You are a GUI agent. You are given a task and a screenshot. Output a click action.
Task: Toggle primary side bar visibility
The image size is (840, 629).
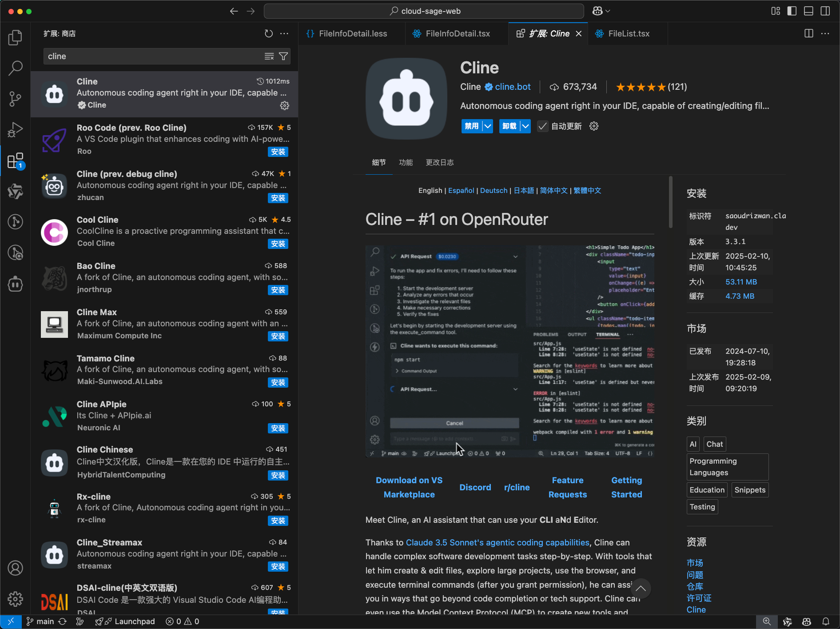(x=792, y=11)
